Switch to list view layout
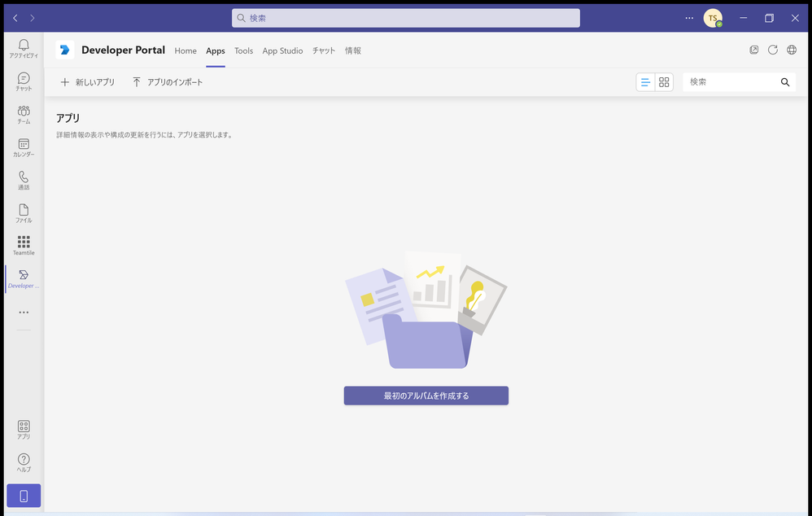Viewport: 812px width, 516px height. pos(645,82)
